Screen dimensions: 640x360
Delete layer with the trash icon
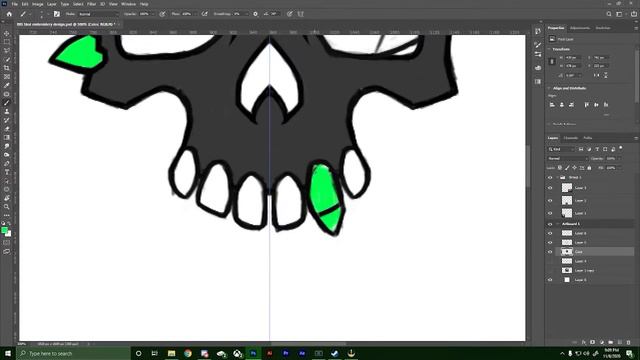(x=629, y=342)
